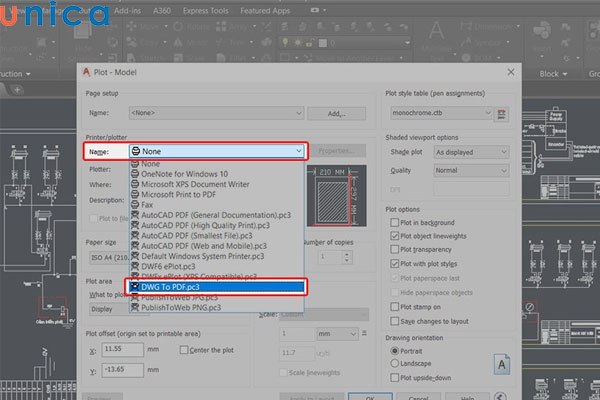Select DWG To PDF.pc3 plotter
The image size is (600, 400).
217,287
